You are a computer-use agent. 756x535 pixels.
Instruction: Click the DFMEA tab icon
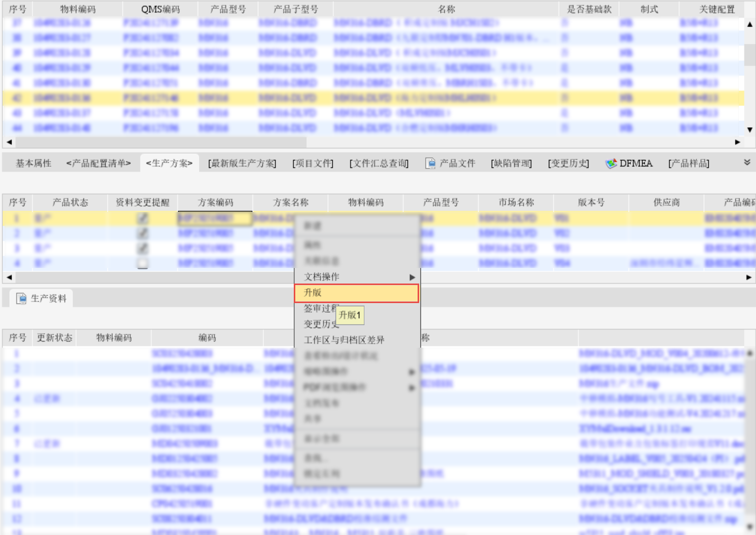pyautogui.click(x=611, y=163)
